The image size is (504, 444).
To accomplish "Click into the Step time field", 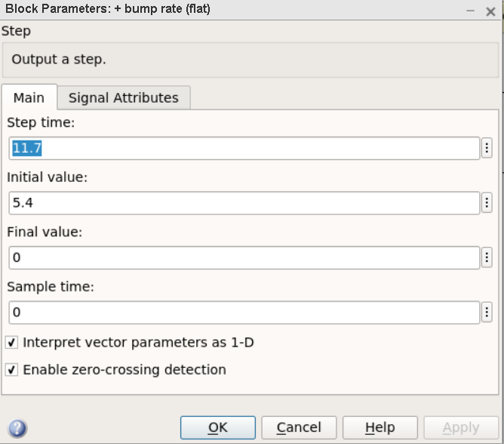I will [244, 148].
